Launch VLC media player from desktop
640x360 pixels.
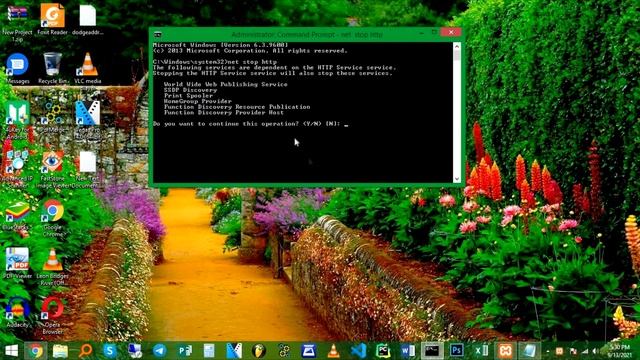[87, 68]
